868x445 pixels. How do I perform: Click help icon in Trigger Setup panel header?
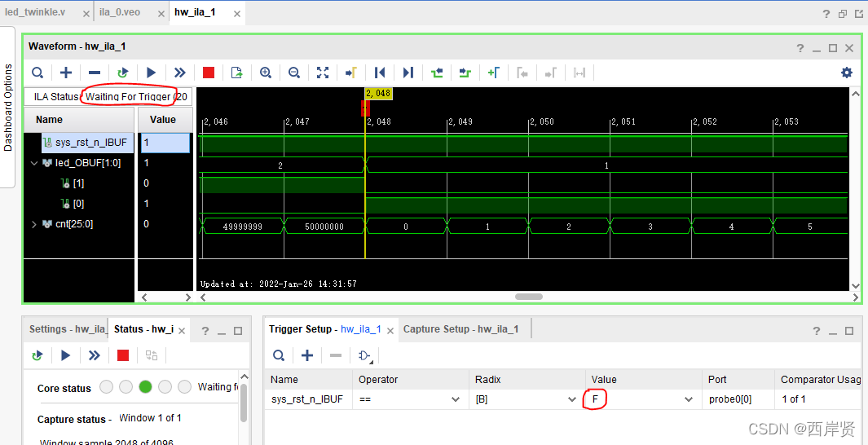[817, 330]
